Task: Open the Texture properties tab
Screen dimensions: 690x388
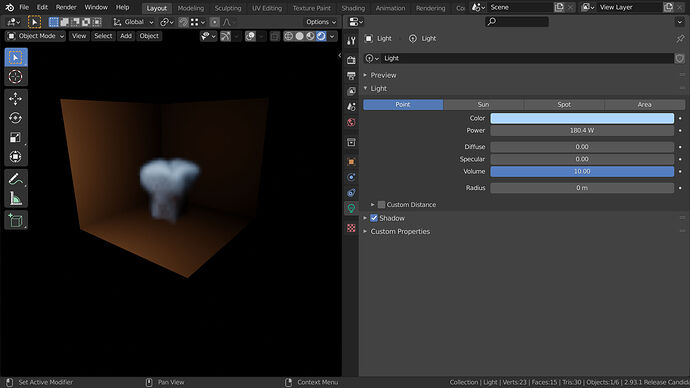Action: [351, 228]
